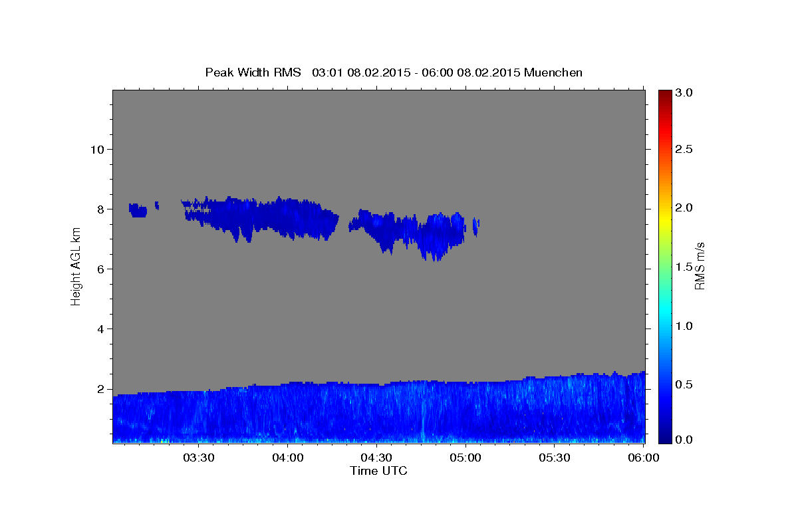Click the height axis value 8
The height and width of the screenshot is (532, 798).
coord(101,209)
